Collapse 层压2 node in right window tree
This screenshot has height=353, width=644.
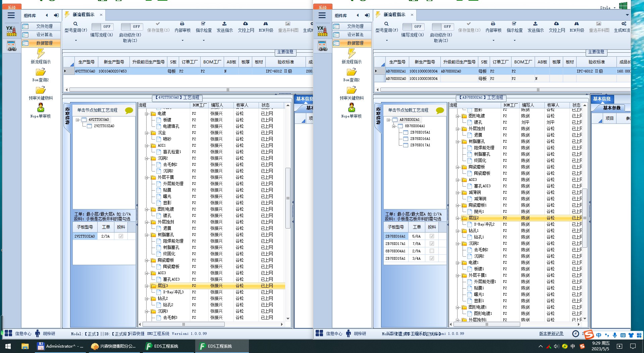[x=458, y=218]
